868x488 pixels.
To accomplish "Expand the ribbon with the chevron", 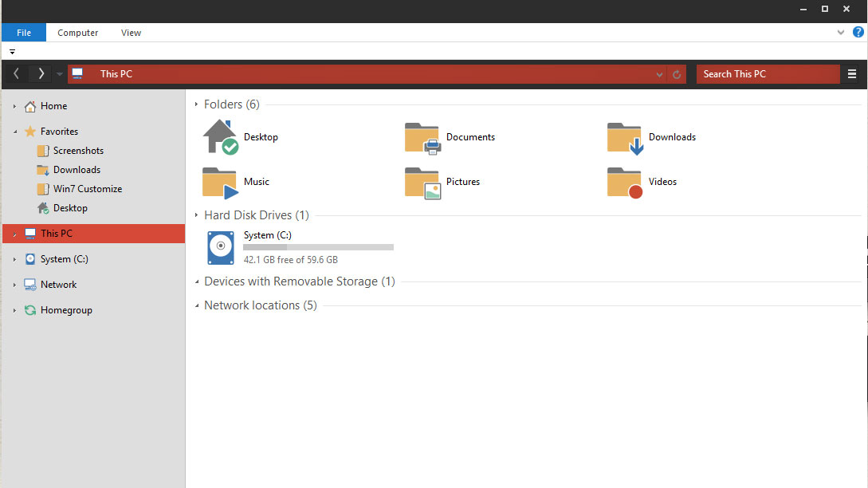I will pyautogui.click(x=841, y=32).
